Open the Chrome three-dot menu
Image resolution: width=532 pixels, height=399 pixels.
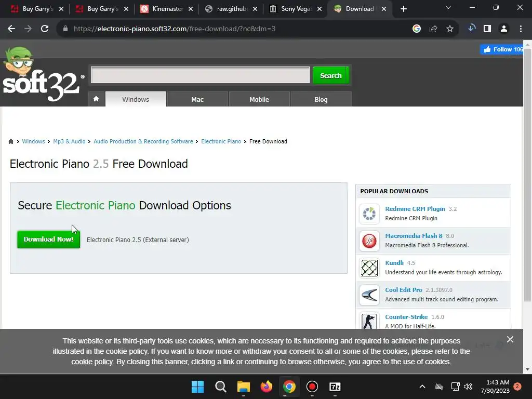[521, 29]
